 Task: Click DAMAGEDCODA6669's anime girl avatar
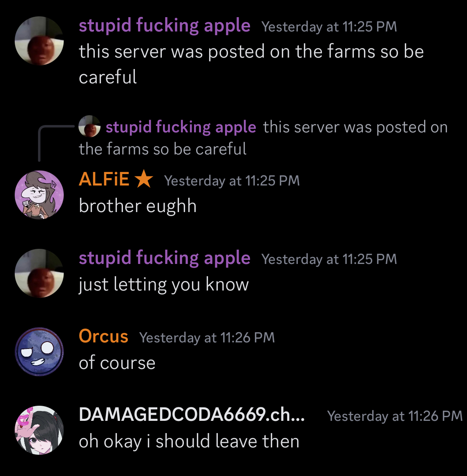tap(39, 430)
